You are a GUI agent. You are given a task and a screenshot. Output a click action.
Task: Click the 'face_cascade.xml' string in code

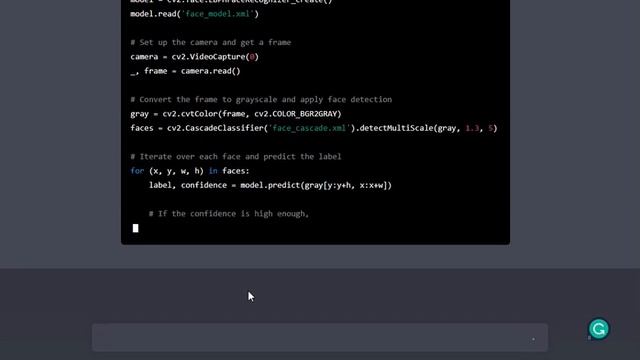(x=309, y=128)
